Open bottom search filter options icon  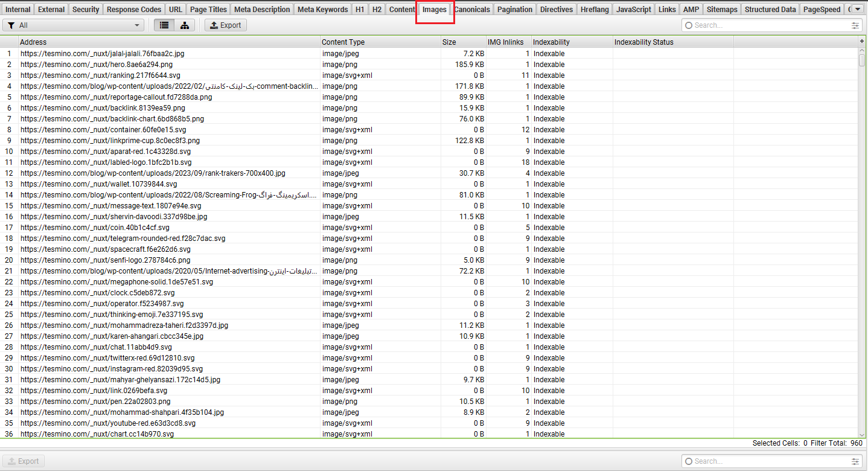pyautogui.click(x=855, y=461)
